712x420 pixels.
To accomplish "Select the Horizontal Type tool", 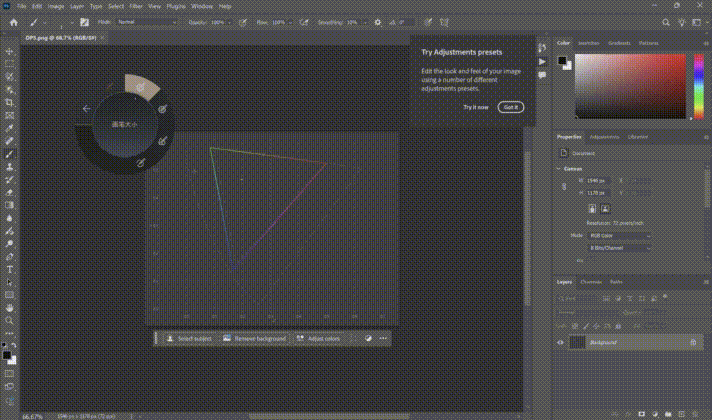I will [x=9, y=269].
